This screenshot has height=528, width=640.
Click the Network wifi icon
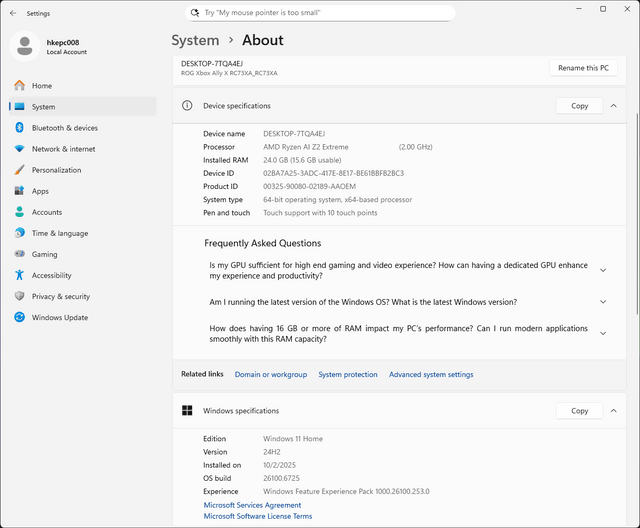(x=19, y=149)
